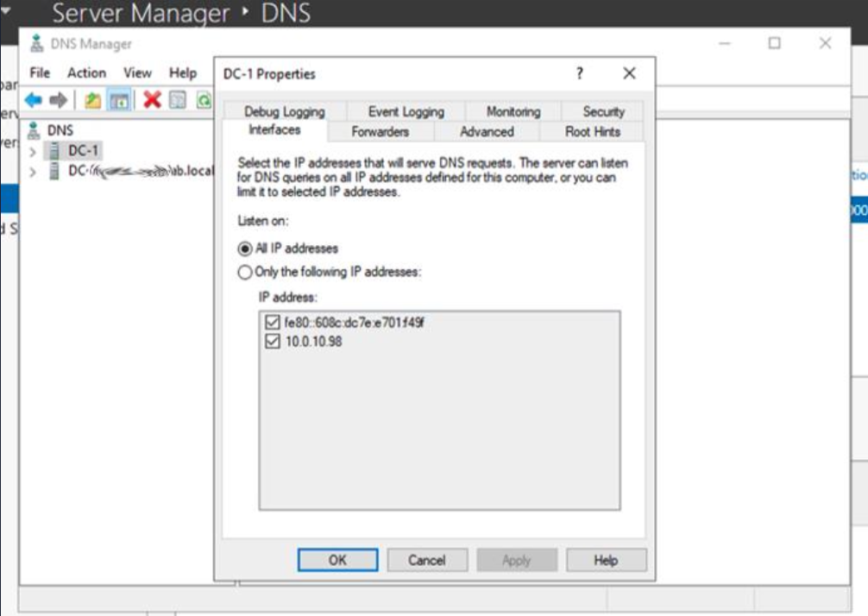Image resolution: width=868 pixels, height=616 pixels.
Task: Toggle the 10.0.10.98 address checkbox
Action: [274, 342]
